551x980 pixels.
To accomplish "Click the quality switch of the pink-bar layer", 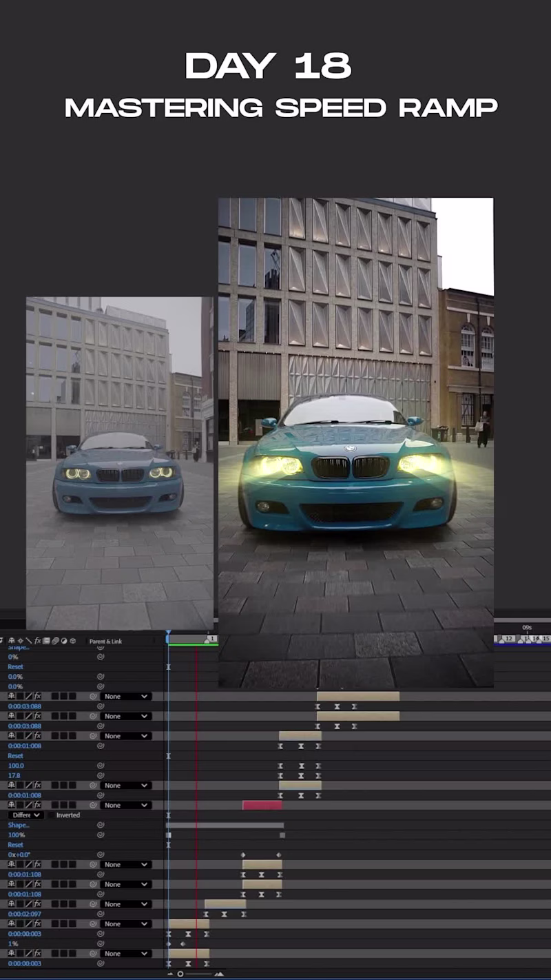I will coord(29,805).
